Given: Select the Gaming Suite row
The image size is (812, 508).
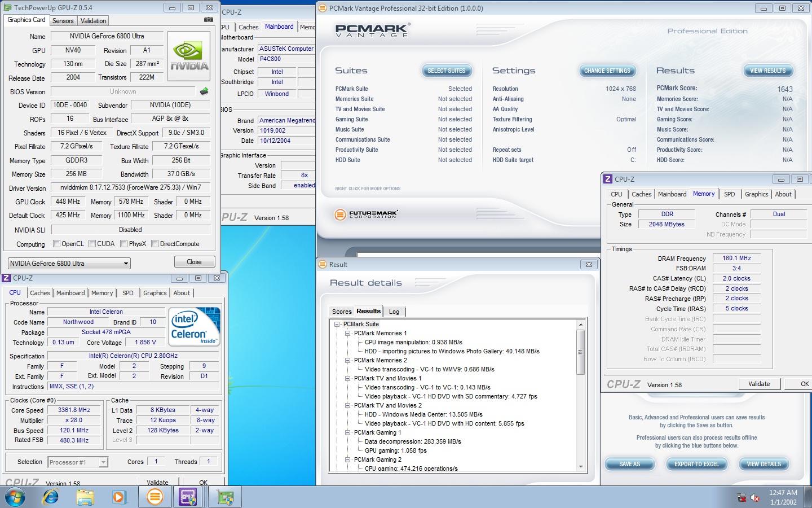Looking at the screenshot, I should pyautogui.click(x=403, y=119).
